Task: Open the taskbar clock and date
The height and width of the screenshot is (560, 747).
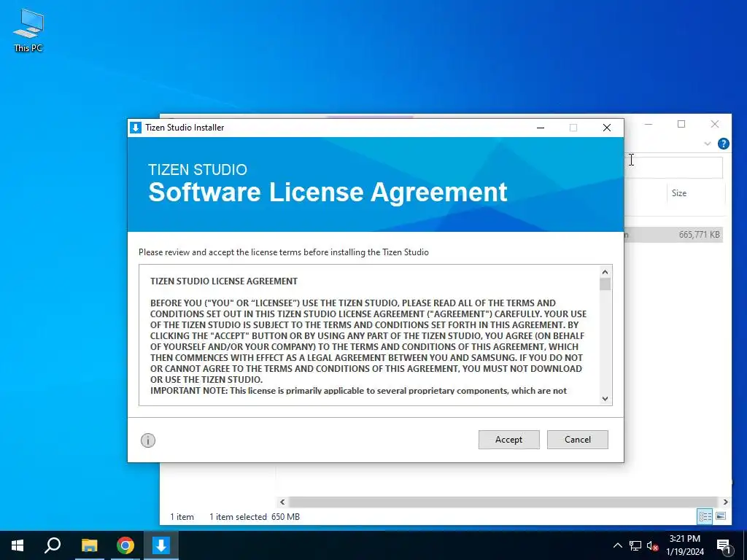Action: [684, 545]
